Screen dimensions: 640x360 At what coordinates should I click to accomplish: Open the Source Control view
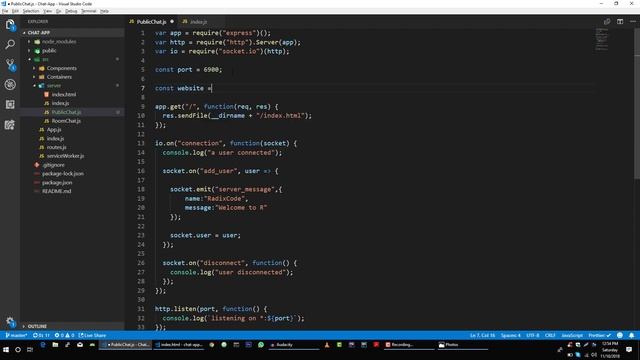pyautogui.click(x=10, y=64)
